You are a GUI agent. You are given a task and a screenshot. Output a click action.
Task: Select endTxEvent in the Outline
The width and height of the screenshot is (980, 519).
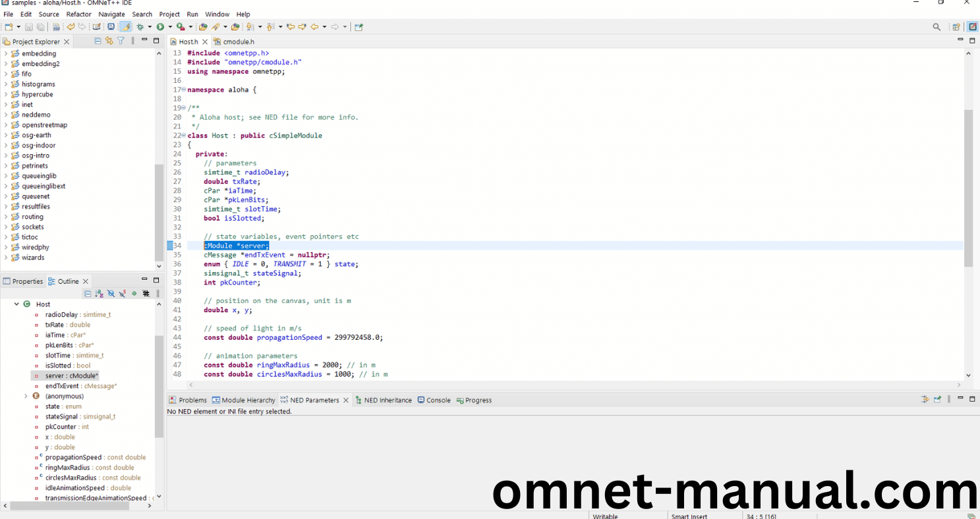coord(62,386)
